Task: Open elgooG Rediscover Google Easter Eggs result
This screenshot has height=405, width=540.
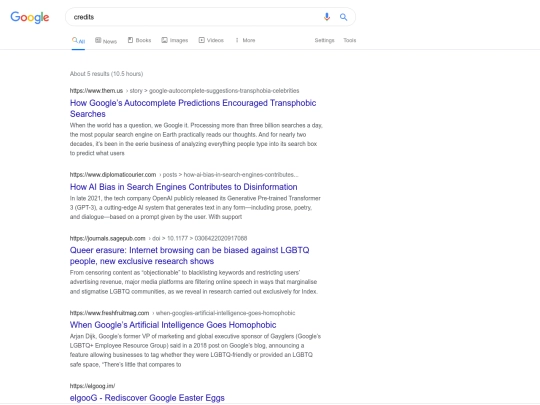Action: [x=147, y=398]
